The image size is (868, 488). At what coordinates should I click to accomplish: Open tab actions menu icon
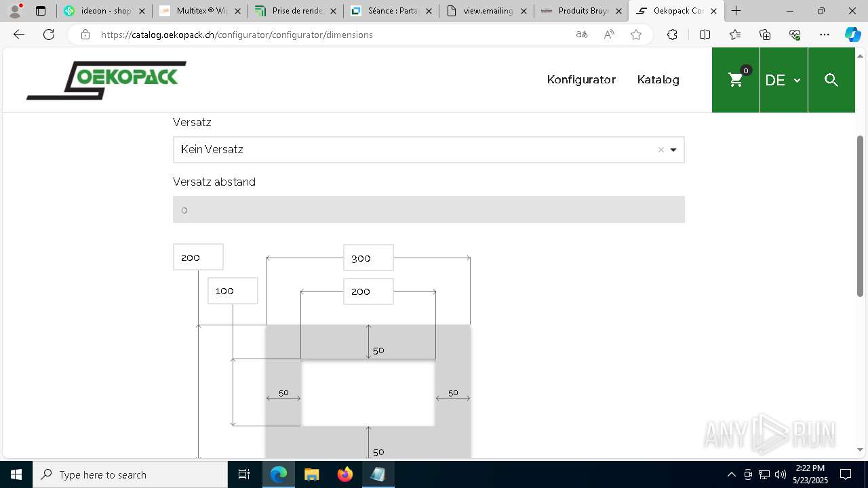[x=41, y=11]
